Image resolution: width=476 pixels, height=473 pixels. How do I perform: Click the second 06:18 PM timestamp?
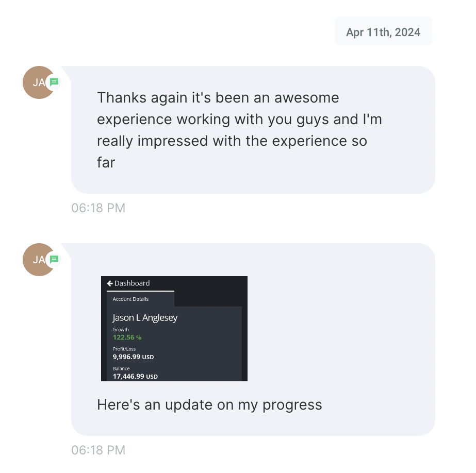(x=98, y=450)
